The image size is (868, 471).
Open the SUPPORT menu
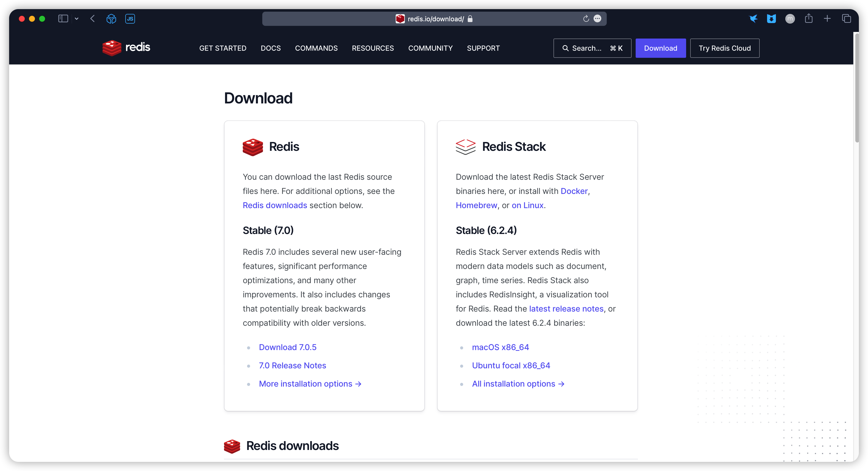(483, 48)
